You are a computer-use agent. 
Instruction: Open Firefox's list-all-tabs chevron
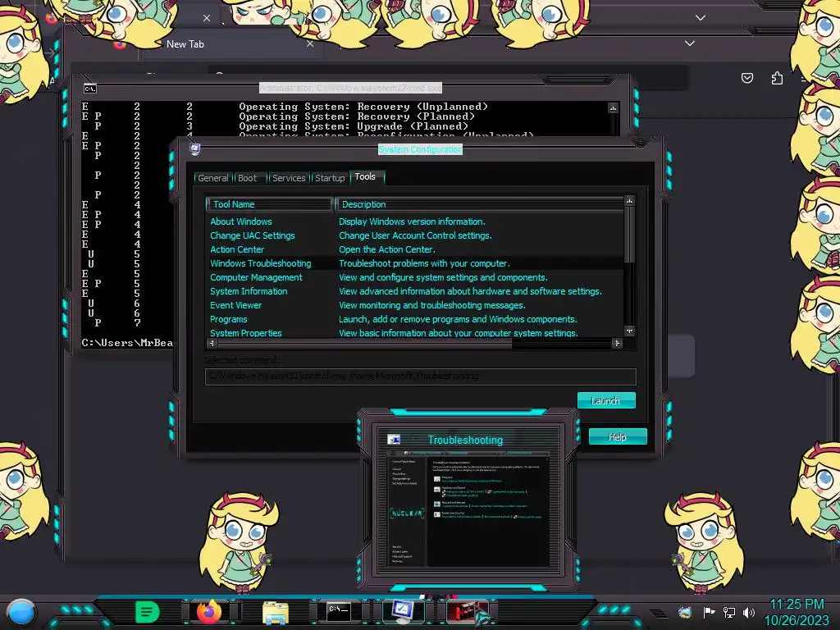coord(690,43)
